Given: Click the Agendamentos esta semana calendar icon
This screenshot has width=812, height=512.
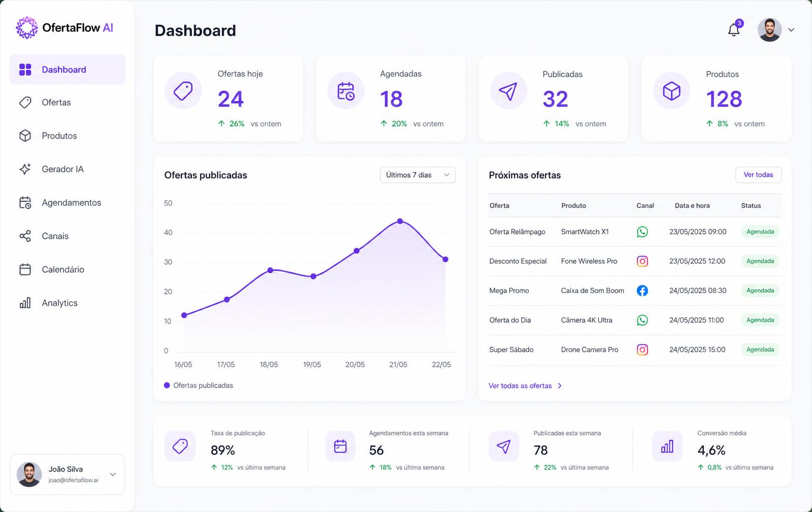Looking at the screenshot, I should tap(341, 446).
